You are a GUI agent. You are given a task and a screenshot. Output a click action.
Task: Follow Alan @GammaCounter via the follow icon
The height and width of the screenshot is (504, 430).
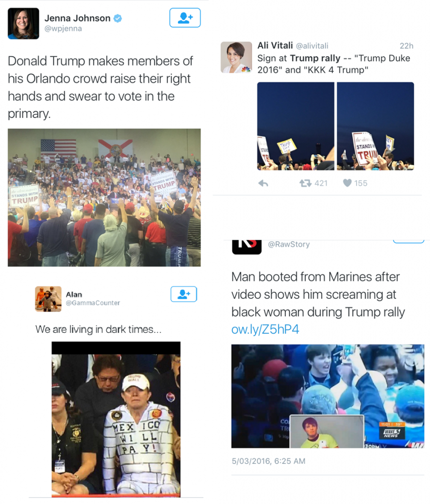tap(184, 294)
